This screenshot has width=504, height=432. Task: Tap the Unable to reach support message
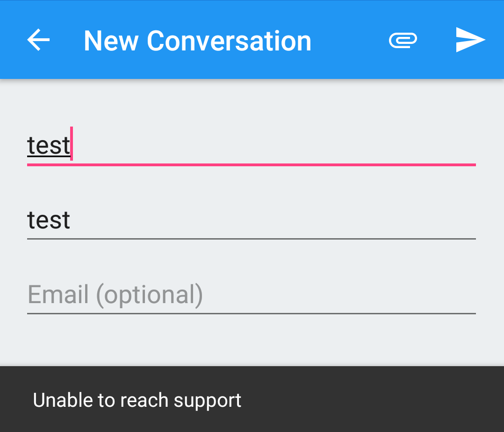(x=137, y=400)
